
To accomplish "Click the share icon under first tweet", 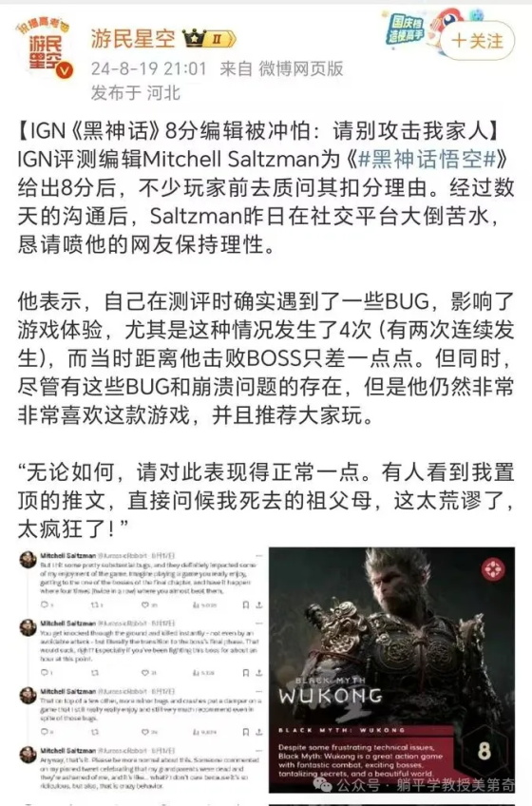I will (259, 605).
